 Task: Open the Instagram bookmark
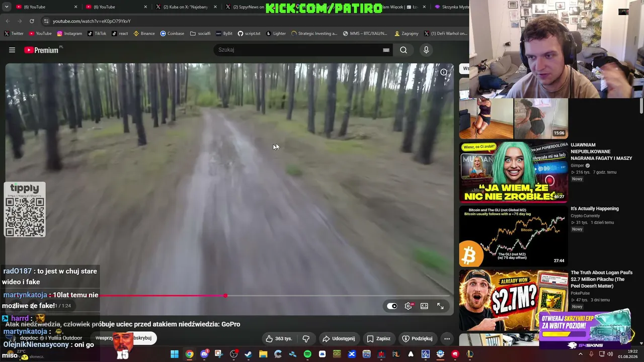pyautogui.click(x=69, y=34)
